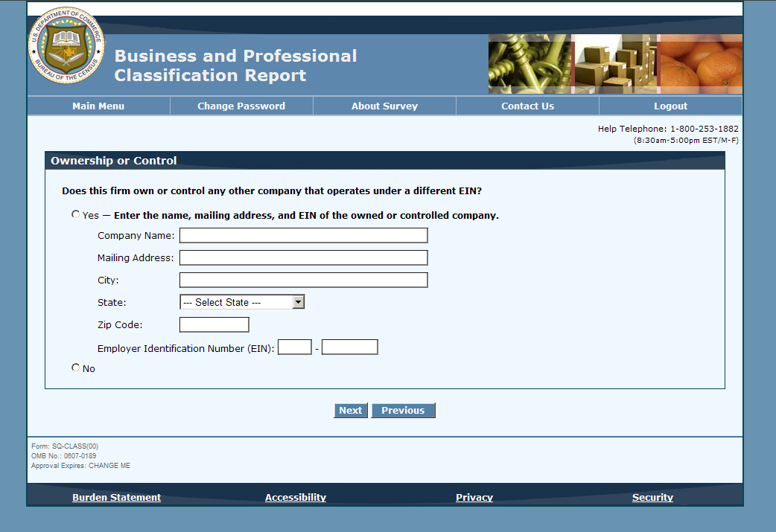Click the "Form: SQ-CLASS(00)" text
This screenshot has width=776, height=532.
(x=65, y=446)
